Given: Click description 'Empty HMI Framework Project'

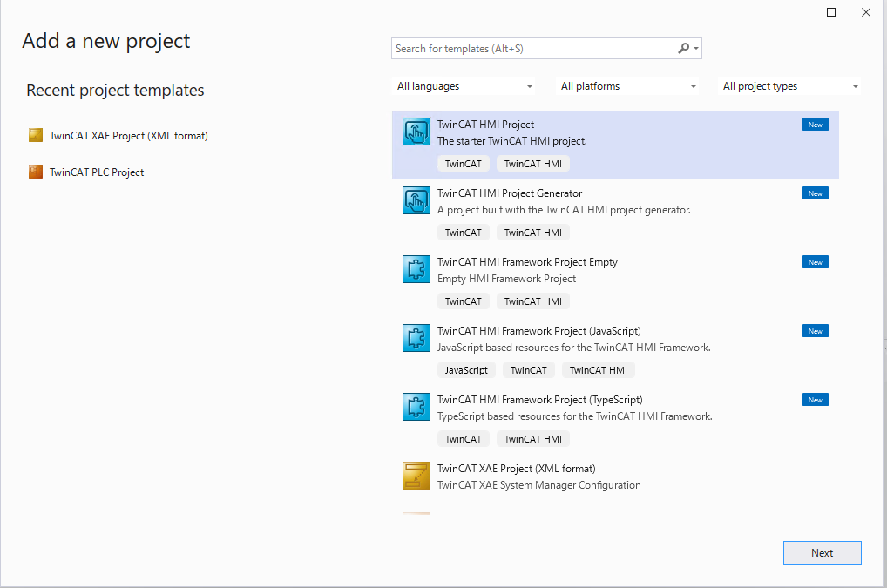Looking at the screenshot, I should coord(506,279).
